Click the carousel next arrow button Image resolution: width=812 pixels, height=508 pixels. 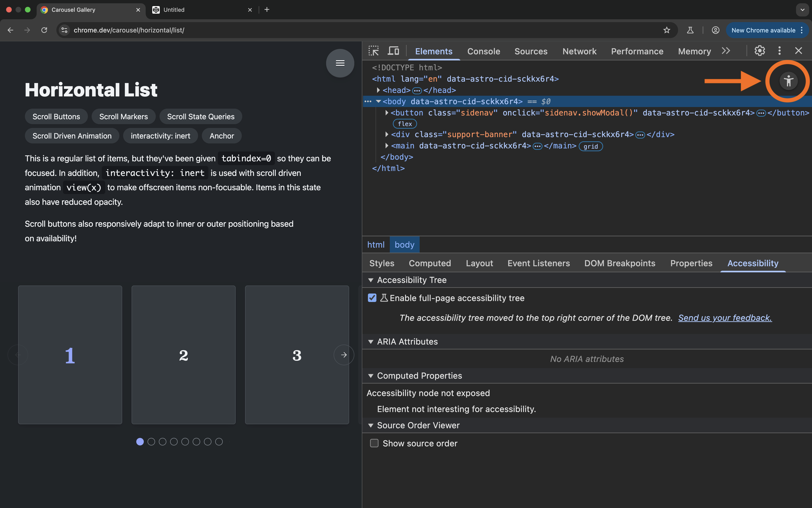[344, 355]
